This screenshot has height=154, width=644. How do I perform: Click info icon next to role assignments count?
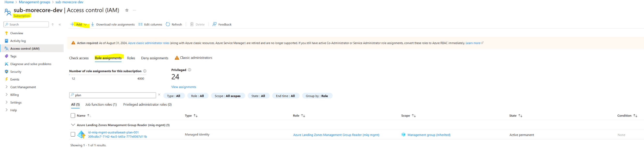pyautogui.click(x=145, y=71)
